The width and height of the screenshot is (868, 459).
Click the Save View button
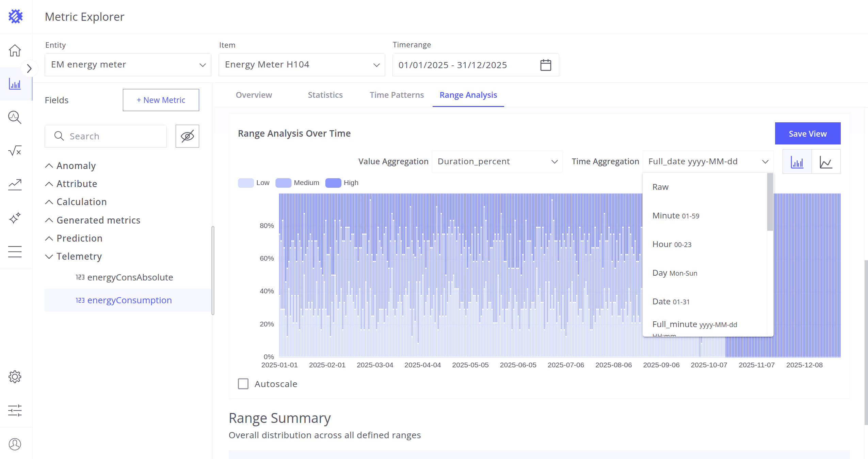point(807,134)
